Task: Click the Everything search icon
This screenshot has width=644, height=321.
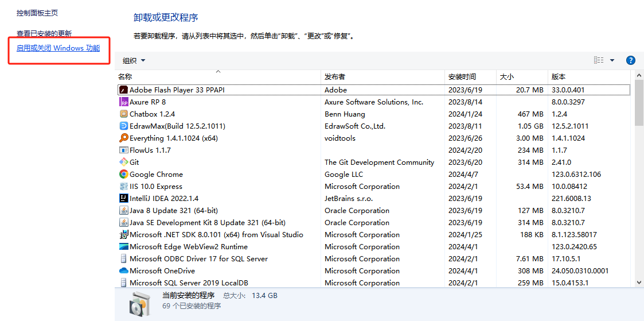Action: click(x=123, y=138)
